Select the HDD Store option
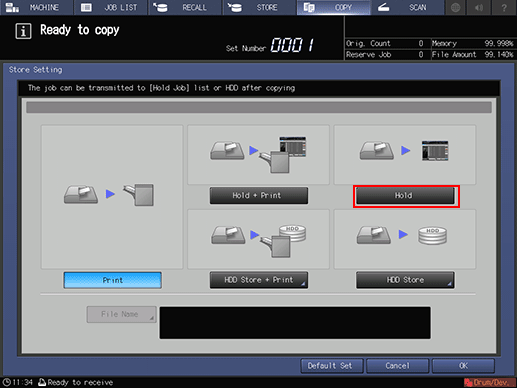The image size is (517, 388). [405, 280]
